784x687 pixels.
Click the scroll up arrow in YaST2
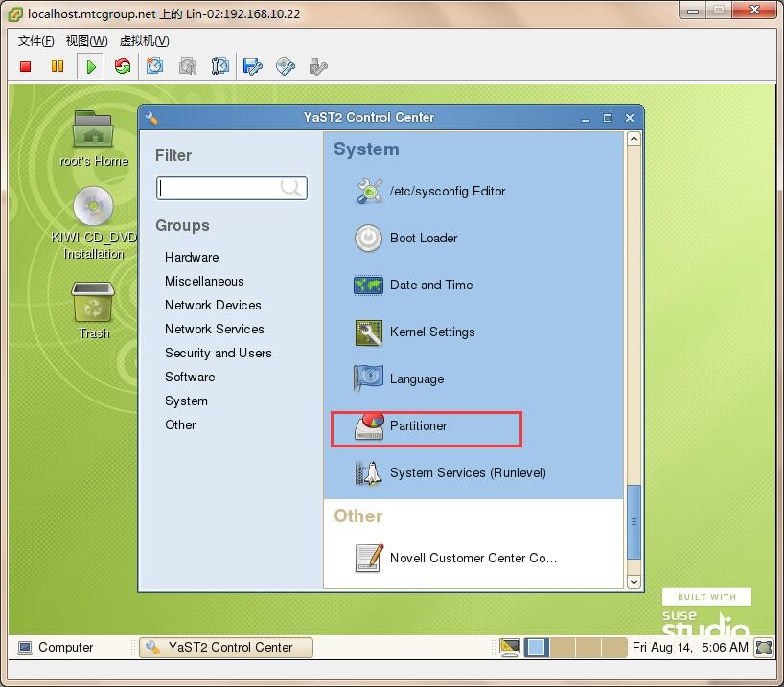pyautogui.click(x=634, y=139)
